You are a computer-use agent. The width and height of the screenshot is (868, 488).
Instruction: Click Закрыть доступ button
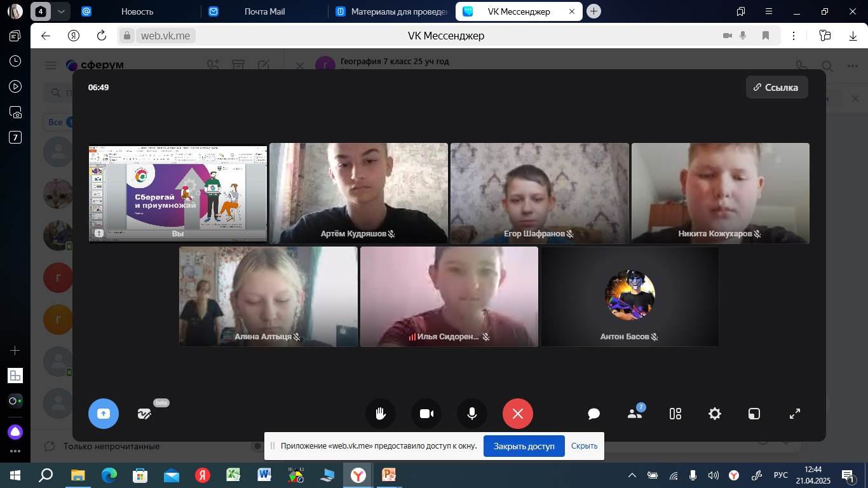click(524, 446)
